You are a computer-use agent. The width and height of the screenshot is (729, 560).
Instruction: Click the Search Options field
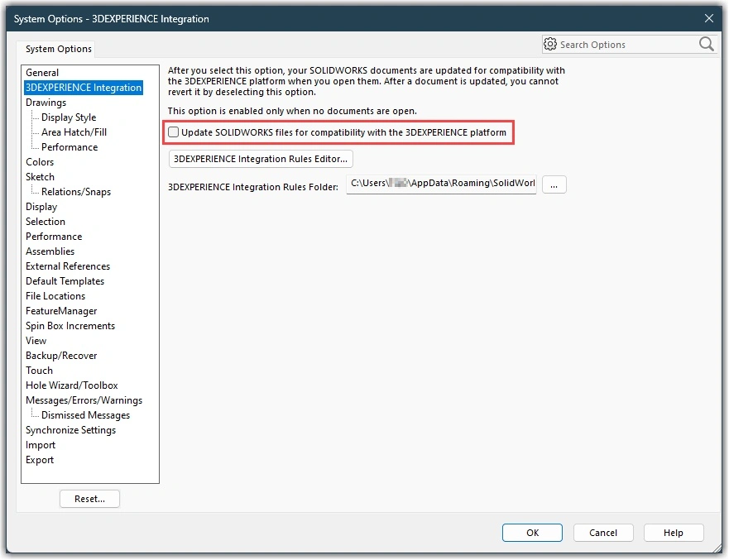click(628, 45)
